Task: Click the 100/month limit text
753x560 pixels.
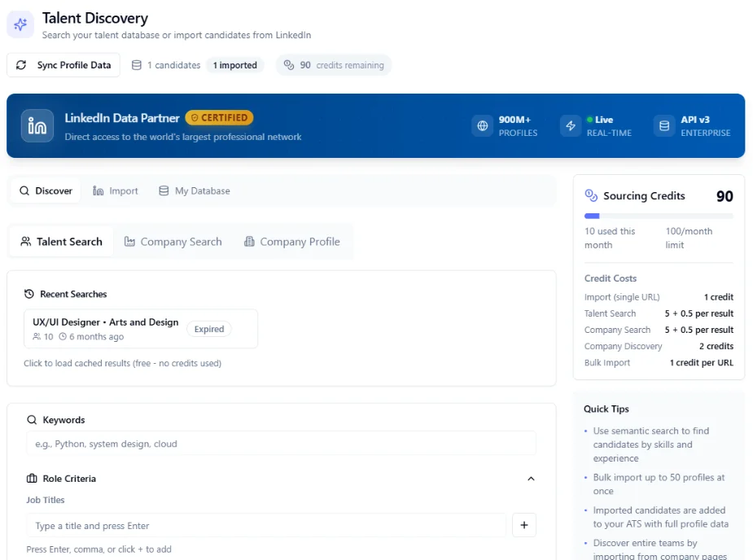Action: 689,238
